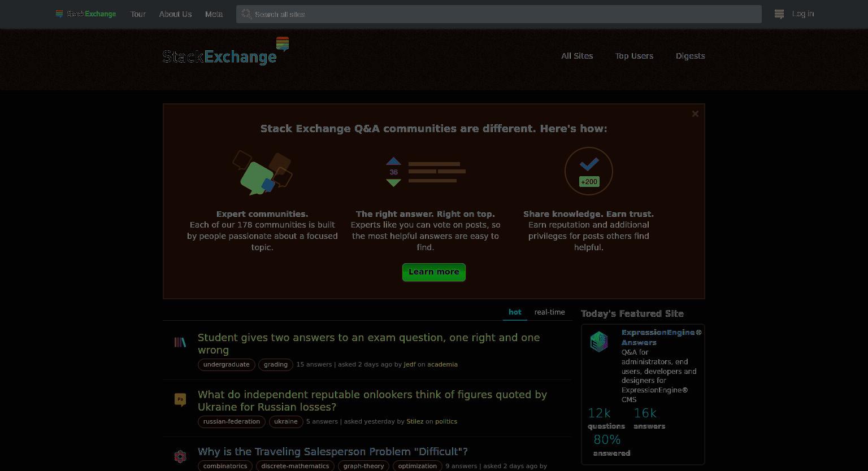The height and width of the screenshot is (471, 868).
Task: Go to Meta
Action: 214,14
